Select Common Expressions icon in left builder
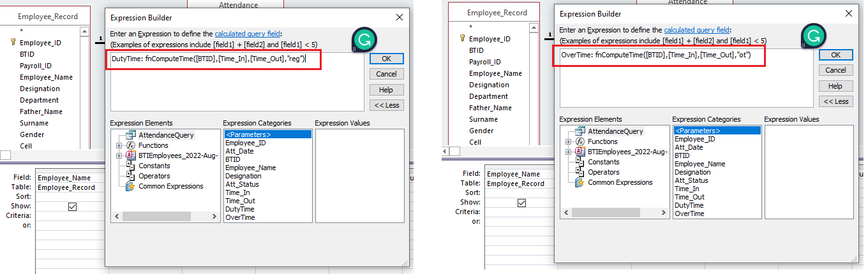Viewport: 868px width, 274px height. coord(131,186)
